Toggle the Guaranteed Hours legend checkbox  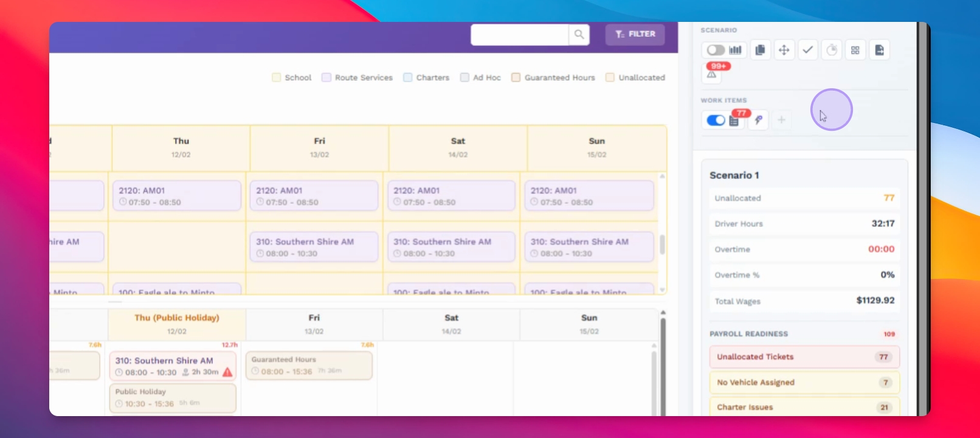[x=516, y=77]
